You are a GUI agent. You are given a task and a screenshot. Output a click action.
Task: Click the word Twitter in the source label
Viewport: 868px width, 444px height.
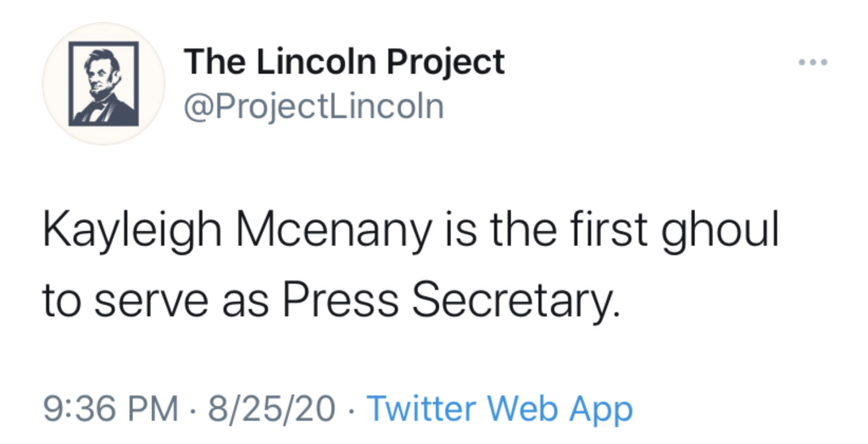[x=421, y=408]
